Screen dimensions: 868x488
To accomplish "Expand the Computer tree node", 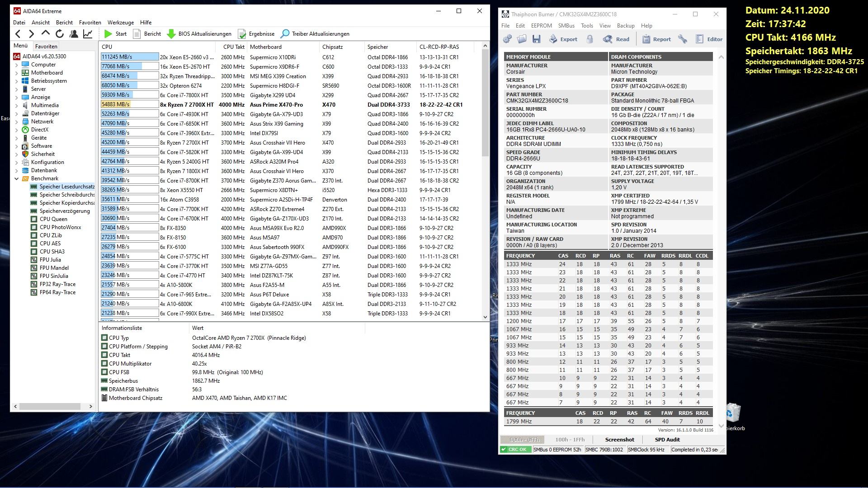I will click(x=17, y=65).
